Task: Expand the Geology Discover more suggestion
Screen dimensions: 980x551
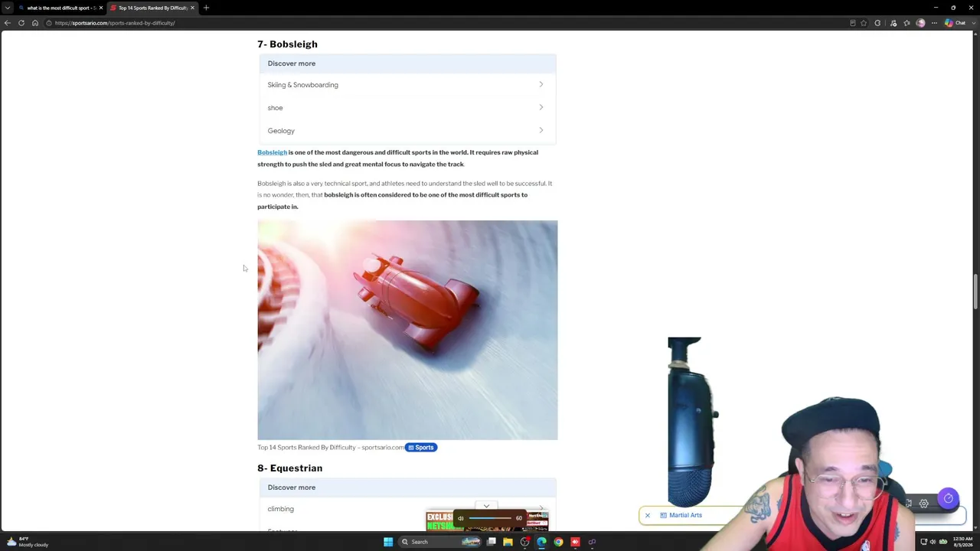Action: pos(407,131)
